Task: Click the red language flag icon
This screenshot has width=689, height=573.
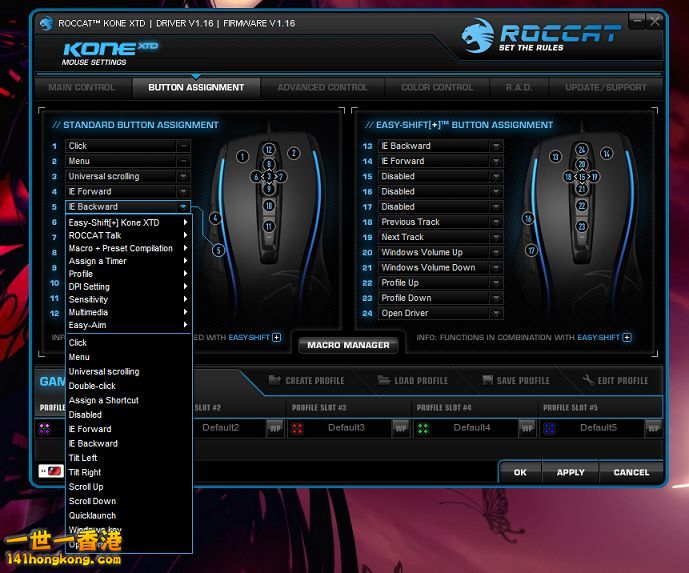Action: coord(51,471)
